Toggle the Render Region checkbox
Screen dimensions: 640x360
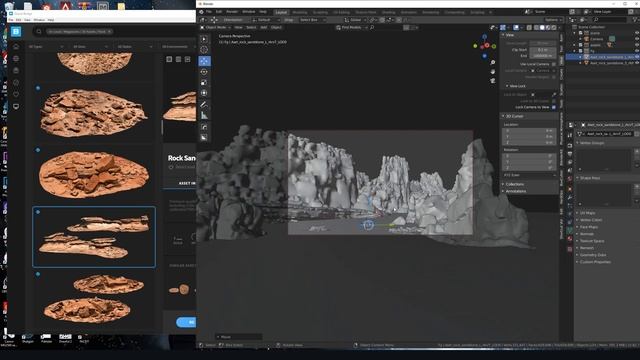(553, 77)
